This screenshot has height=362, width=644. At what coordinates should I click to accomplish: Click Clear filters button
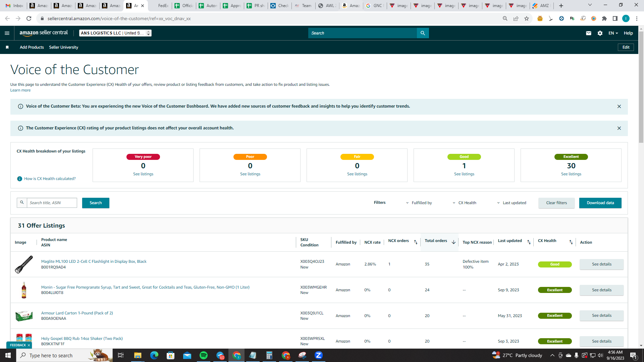coord(556,203)
